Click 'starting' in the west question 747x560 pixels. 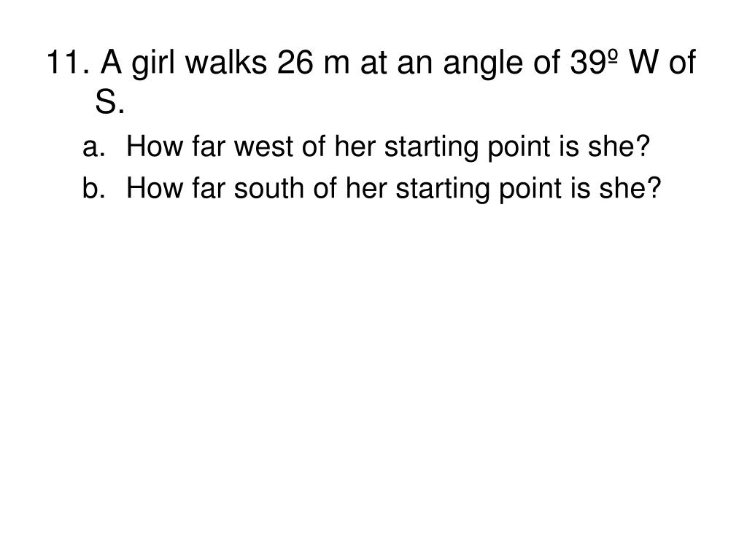431,147
